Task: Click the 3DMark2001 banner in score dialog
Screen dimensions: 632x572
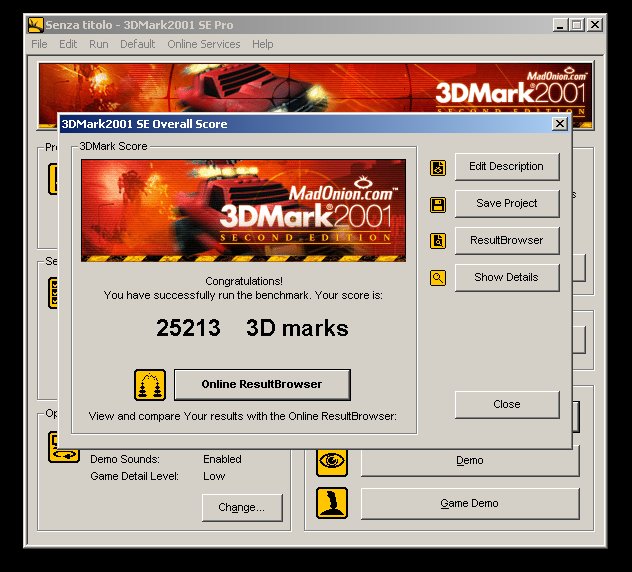Action: (243, 210)
